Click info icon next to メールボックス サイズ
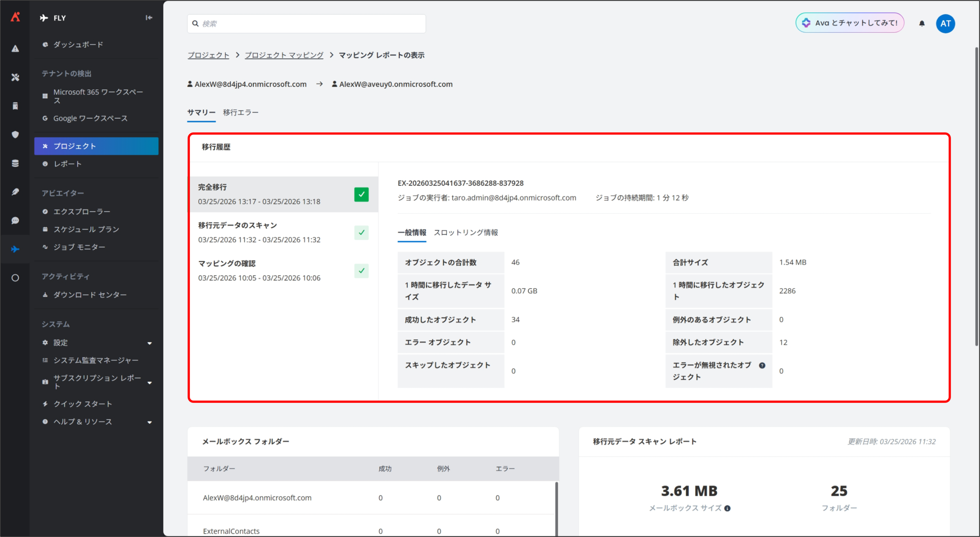The image size is (980, 537). pyautogui.click(x=727, y=508)
